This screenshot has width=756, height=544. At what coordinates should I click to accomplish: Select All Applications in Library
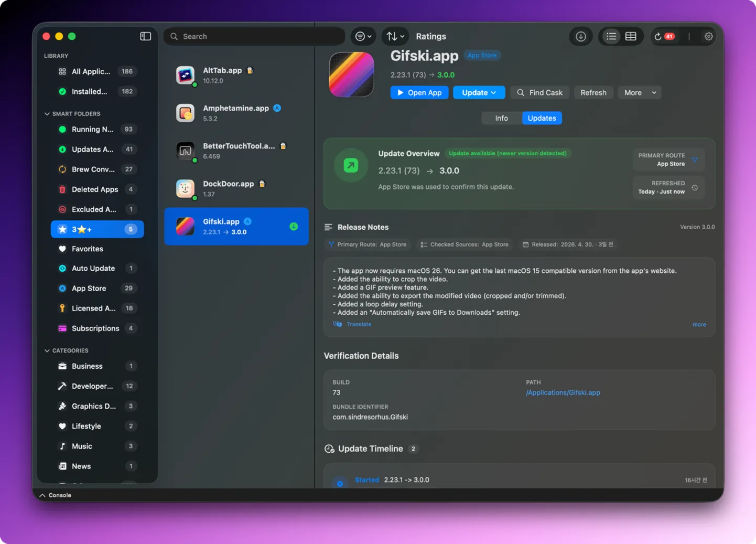(x=97, y=71)
